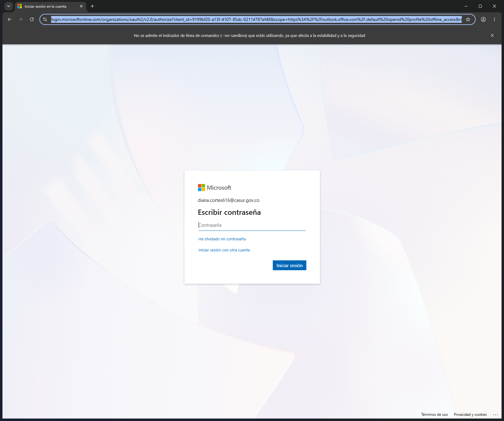Open the Chrome profile icon

click(483, 19)
